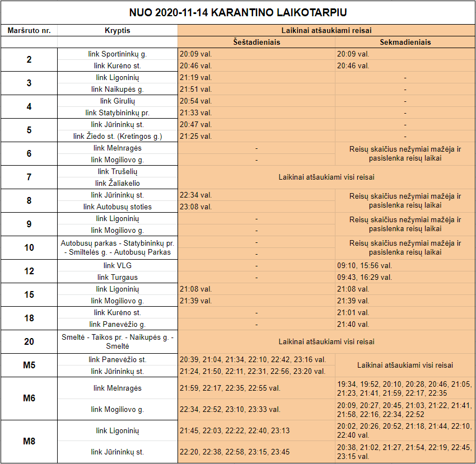Select the Šeštadieniais column header
Image resolution: width=476 pixels, height=464 pixels.
[x=256, y=42]
